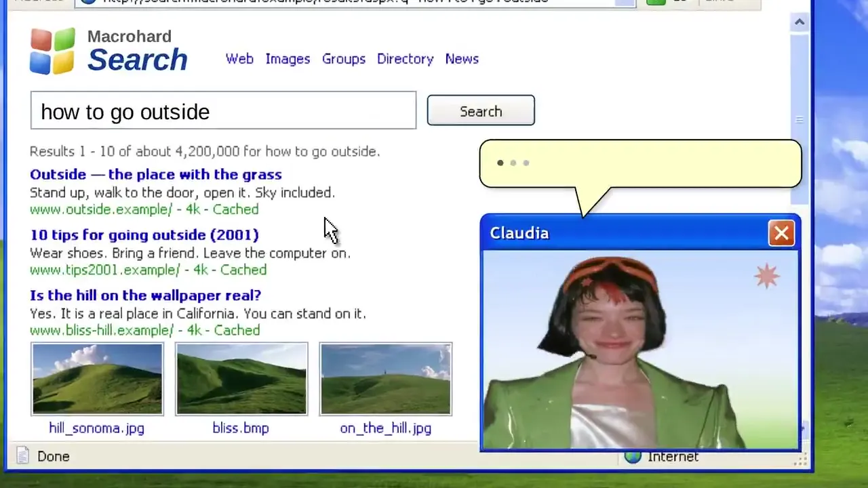
Task: Open "Outside — the place with the grass" result
Action: (x=156, y=174)
